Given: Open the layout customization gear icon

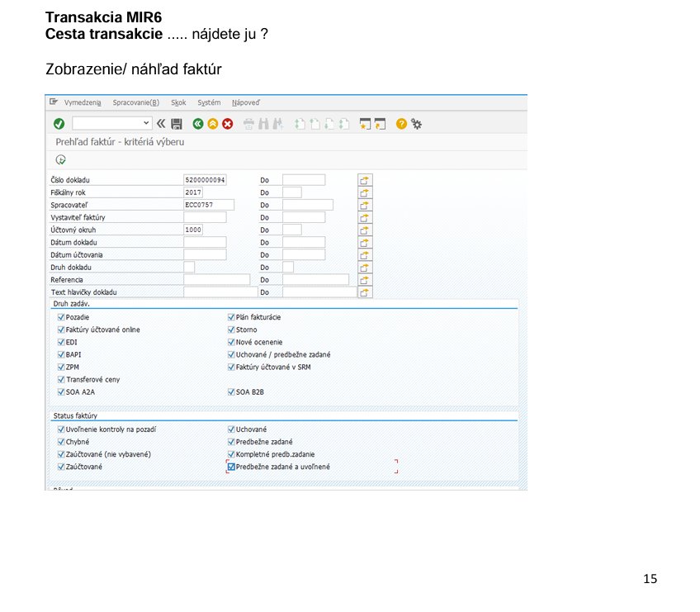Looking at the screenshot, I should (x=416, y=124).
